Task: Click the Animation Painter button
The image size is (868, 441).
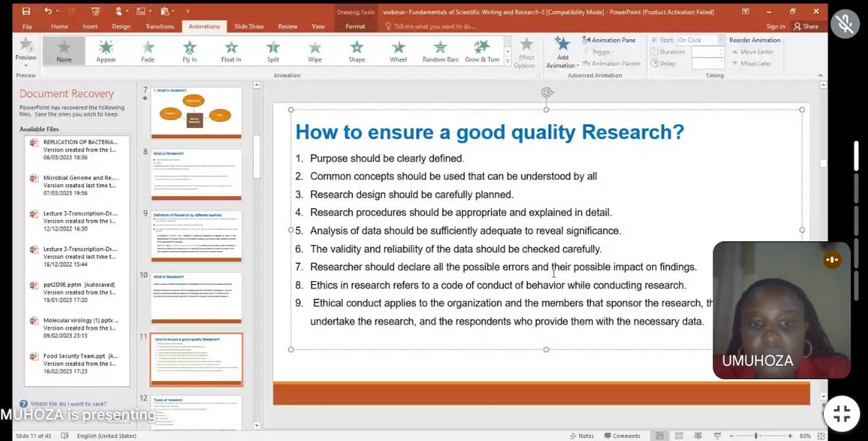Action: click(611, 64)
